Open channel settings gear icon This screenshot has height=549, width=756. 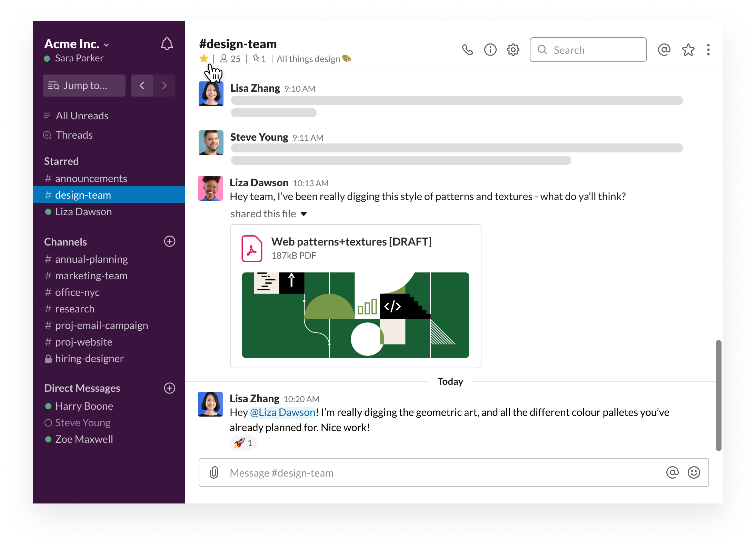[513, 50]
